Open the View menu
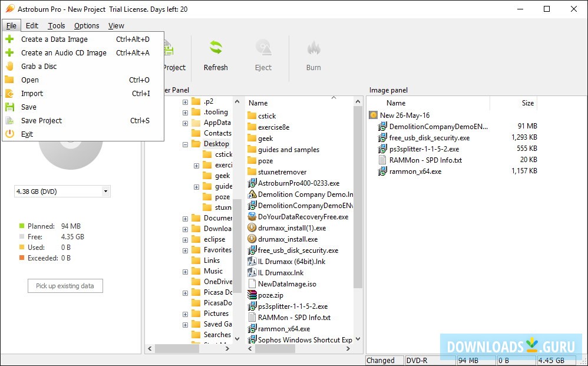The image size is (588, 366). (115, 25)
